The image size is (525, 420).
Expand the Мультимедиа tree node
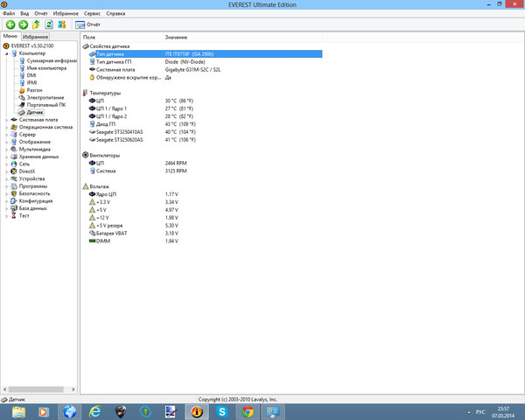6,150
